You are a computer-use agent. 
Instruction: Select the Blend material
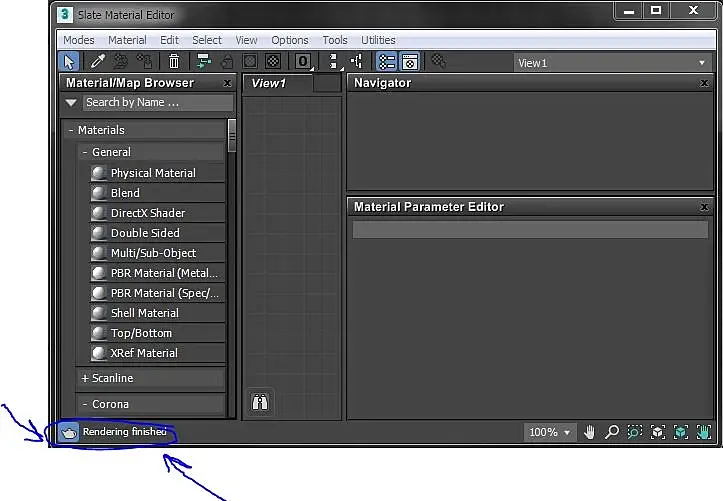click(157, 193)
